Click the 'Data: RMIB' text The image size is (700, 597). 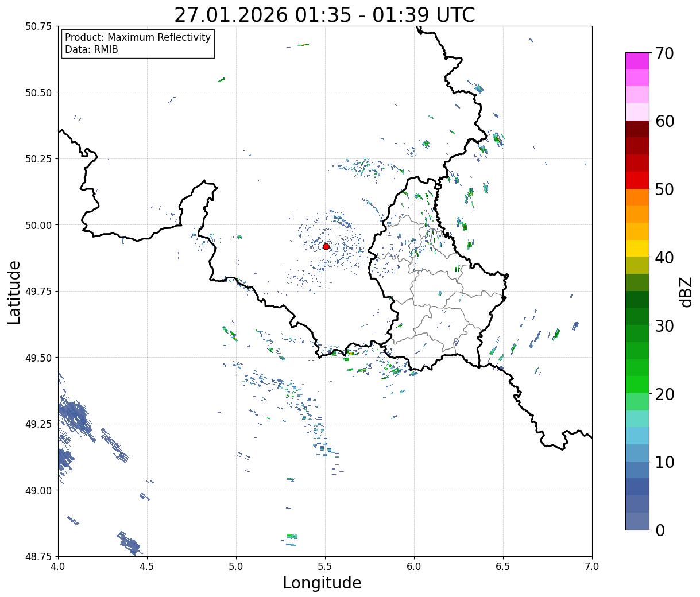tap(91, 49)
